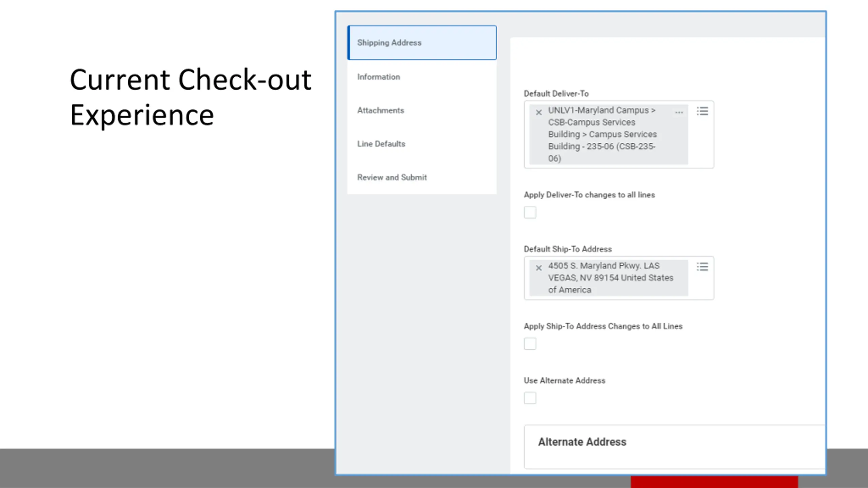Remove the UNLV1-Maryland Campus deliver-to selection
The width and height of the screenshot is (868, 488).
pos(538,113)
